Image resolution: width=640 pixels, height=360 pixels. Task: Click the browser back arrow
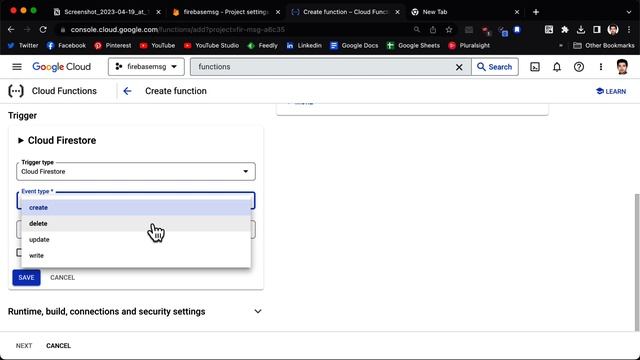click(11, 29)
